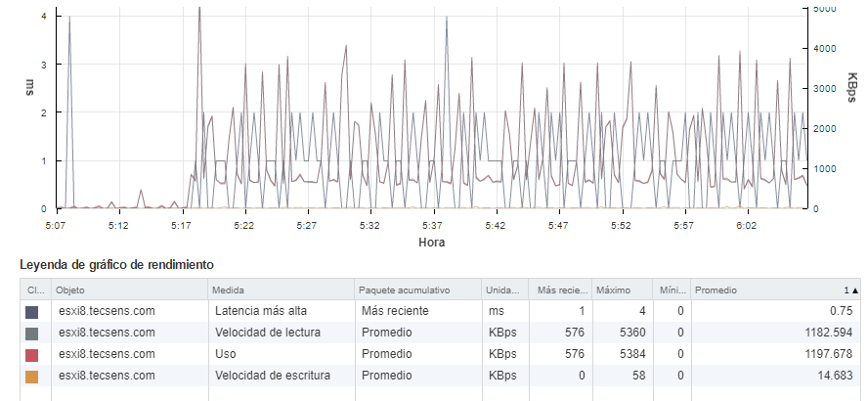
Task: Sort by the Mínimo column header
Action: (x=673, y=290)
